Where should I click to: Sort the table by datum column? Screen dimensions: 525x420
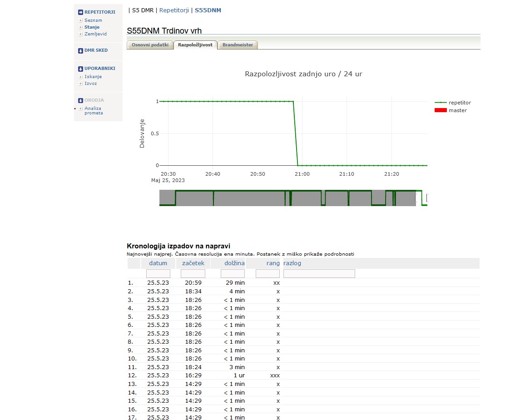(x=158, y=263)
